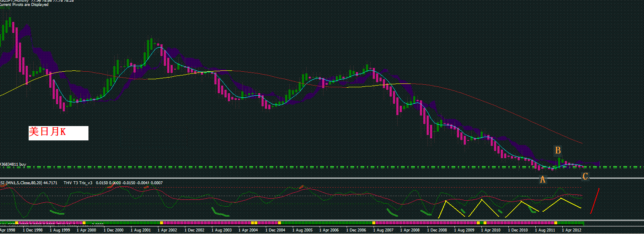Click the 1 Aug 1999 date label
644x234 pixels.
click(x=59, y=231)
